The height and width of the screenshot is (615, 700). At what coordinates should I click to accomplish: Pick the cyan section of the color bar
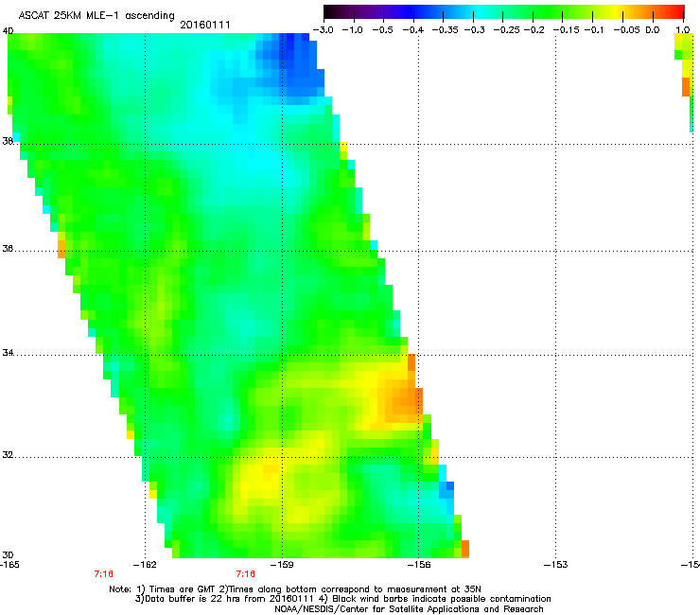pyautogui.click(x=480, y=11)
